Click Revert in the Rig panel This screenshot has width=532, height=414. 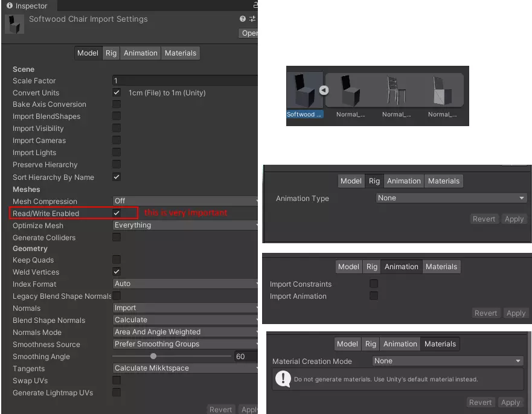click(x=484, y=218)
